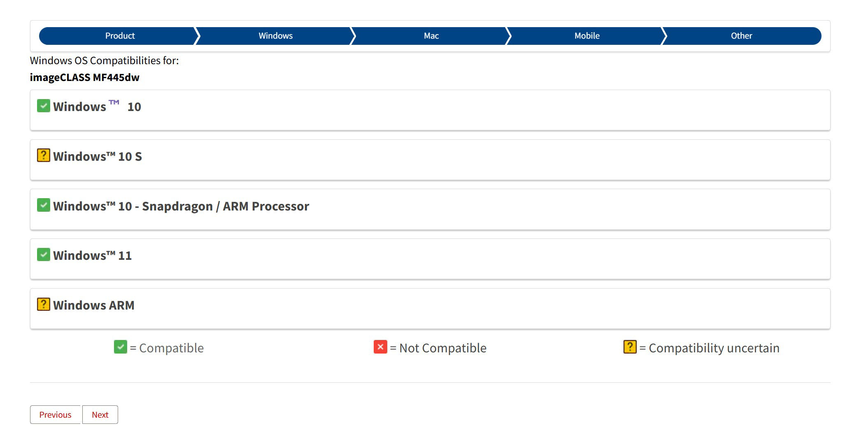Click the green check icon beside Snapdragon / ARM Processor
This screenshot has height=444, width=868.
coord(44,205)
